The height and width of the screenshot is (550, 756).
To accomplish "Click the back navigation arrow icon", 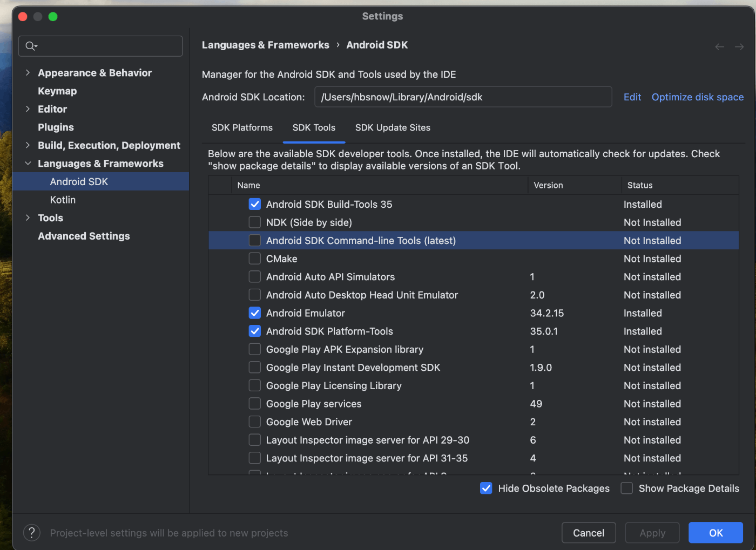I will [x=720, y=47].
